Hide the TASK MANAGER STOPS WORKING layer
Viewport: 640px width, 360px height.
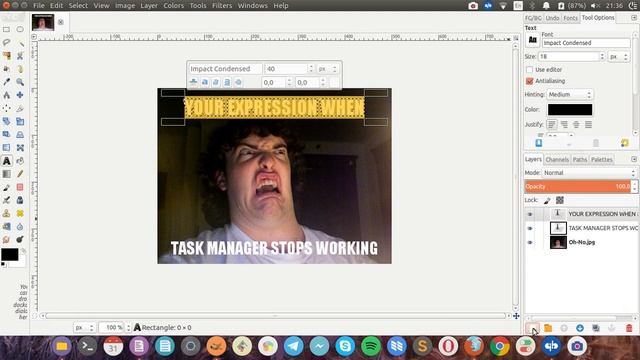[x=530, y=228]
